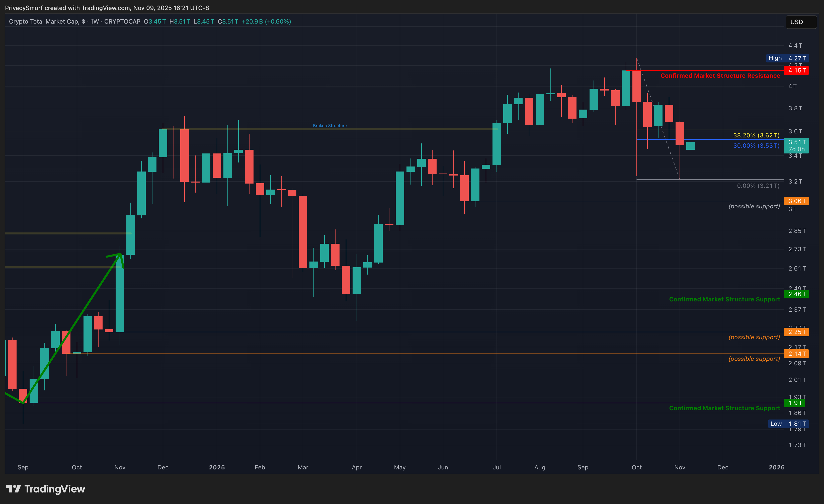Click the Crypto Total Market Cap title

(x=44, y=21)
